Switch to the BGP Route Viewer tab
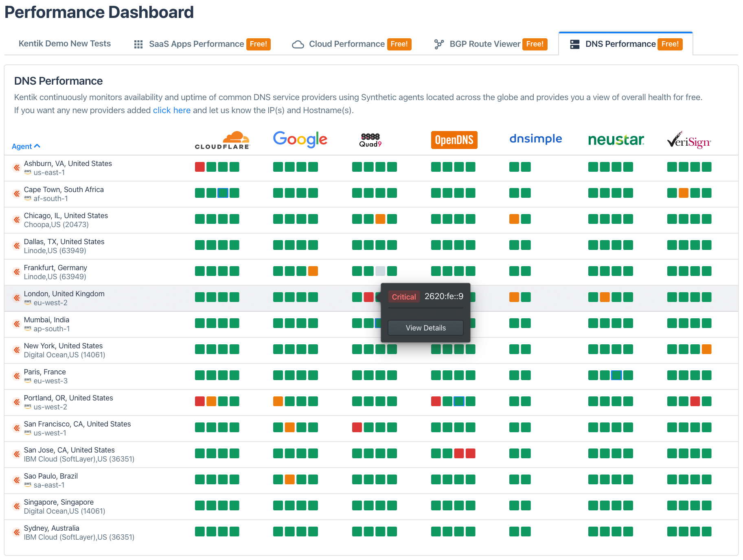The width and height of the screenshot is (743, 560). pos(484,44)
